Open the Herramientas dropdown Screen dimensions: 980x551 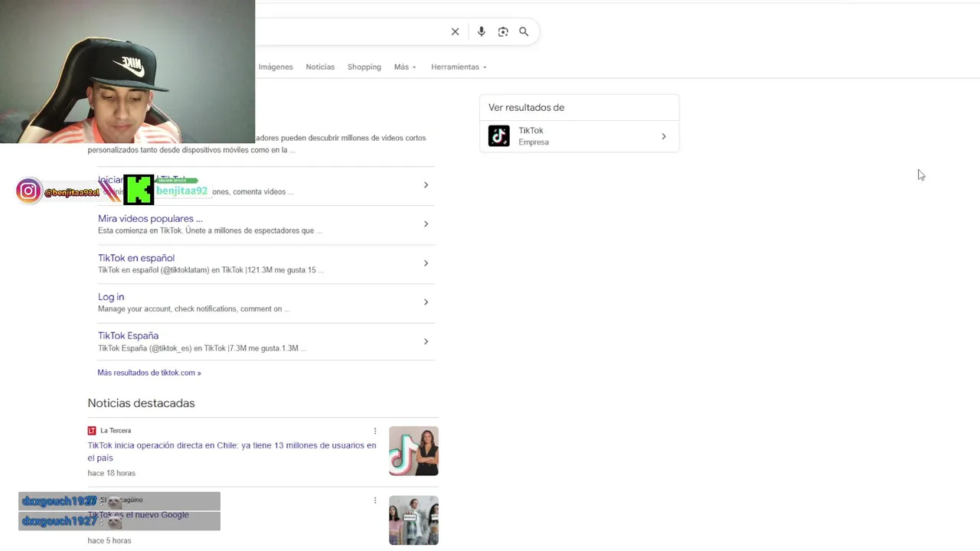click(x=459, y=67)
